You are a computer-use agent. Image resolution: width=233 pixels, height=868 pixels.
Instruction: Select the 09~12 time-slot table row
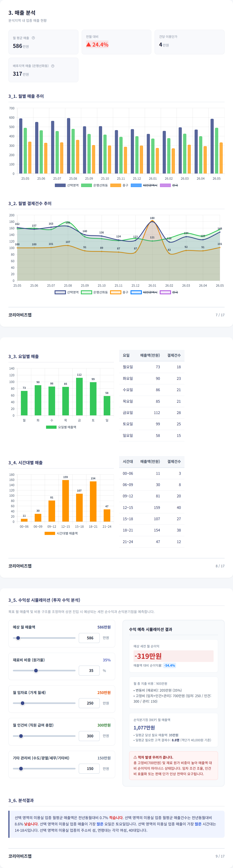point(152,496)
